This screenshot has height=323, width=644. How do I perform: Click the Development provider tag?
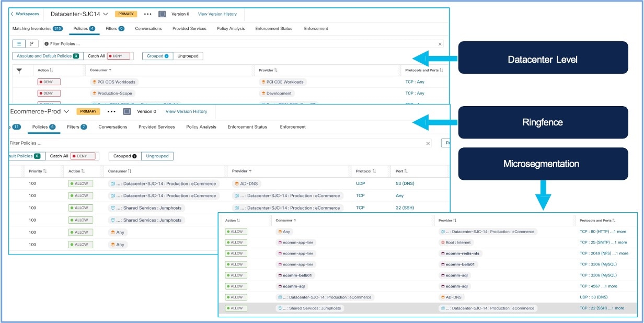pyautogui.click(x=277, y=94)
